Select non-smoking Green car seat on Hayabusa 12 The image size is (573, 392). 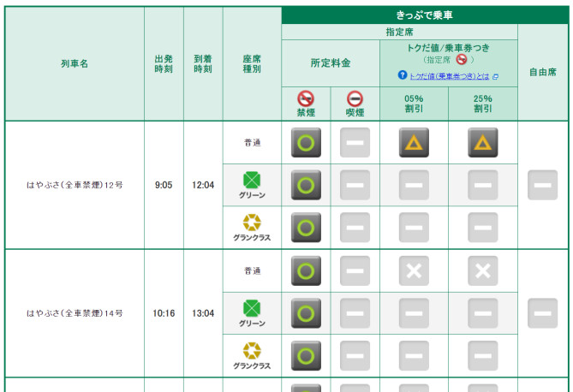pos(306,185)
